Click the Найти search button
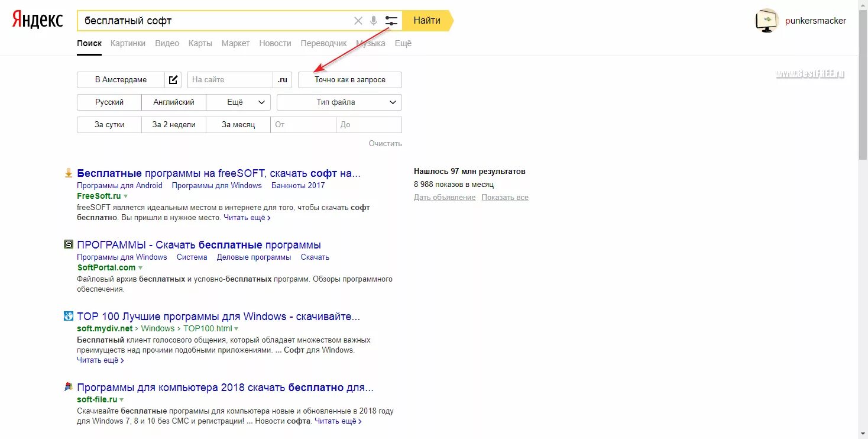This screenshot has height=439, width=868. pyautogui.click(x=427, y=21)
